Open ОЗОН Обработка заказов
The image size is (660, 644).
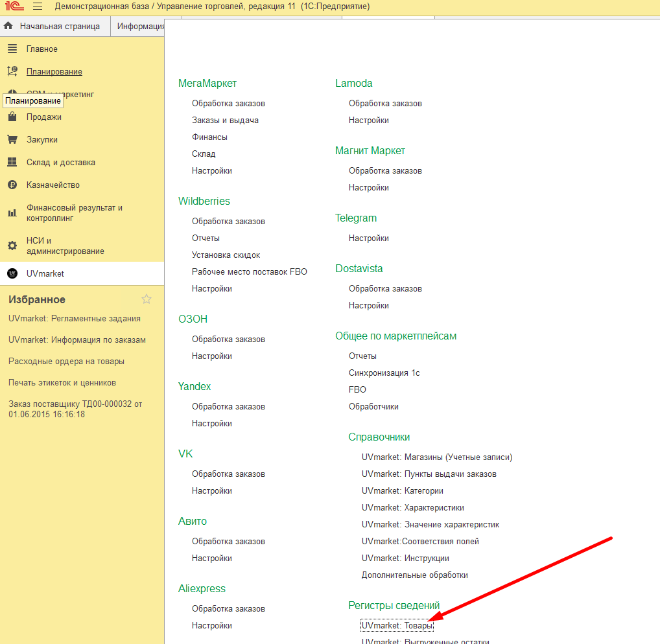click(229, 339)
